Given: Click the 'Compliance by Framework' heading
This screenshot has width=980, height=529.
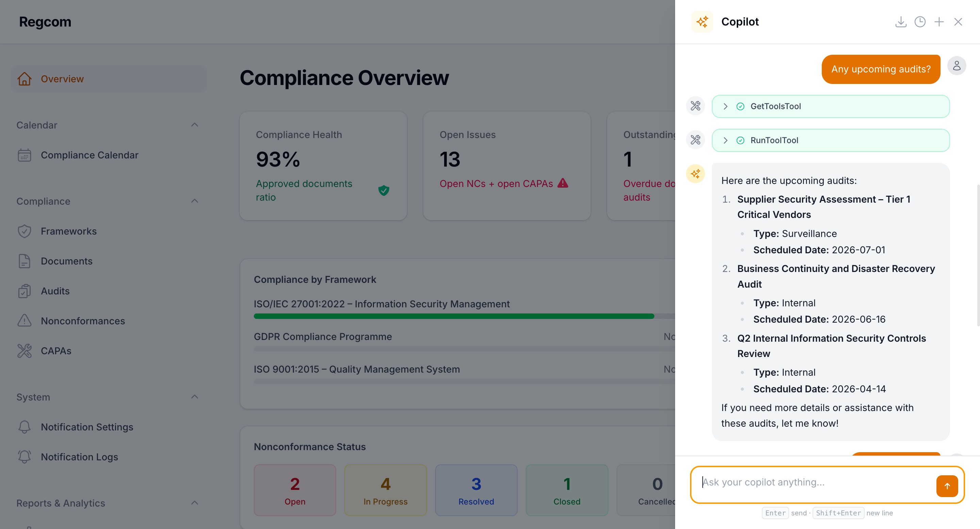Looking at the screenshot, I should tap(315, 279).
